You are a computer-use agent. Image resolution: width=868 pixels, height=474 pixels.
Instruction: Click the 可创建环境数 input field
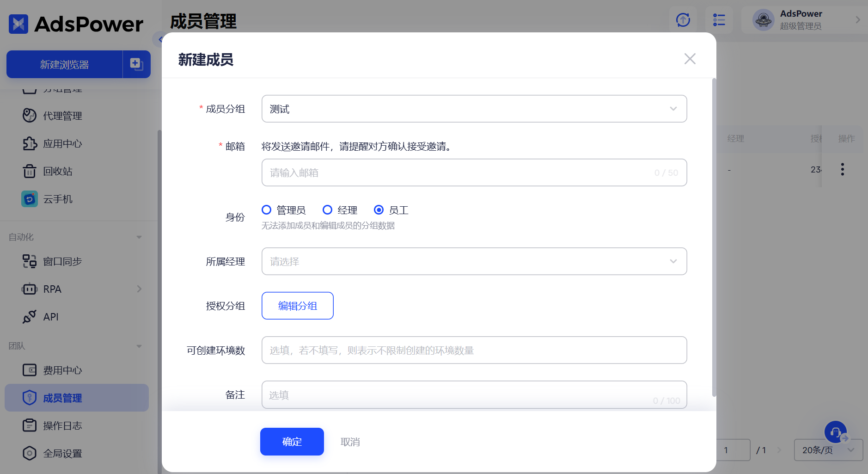[x=474, y=350]
